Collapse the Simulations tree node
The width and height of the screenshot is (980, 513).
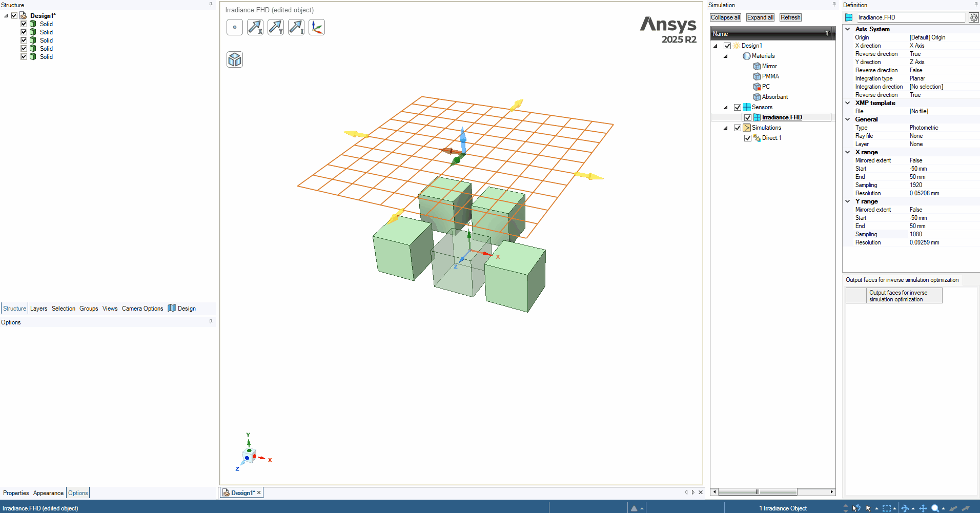726,128
